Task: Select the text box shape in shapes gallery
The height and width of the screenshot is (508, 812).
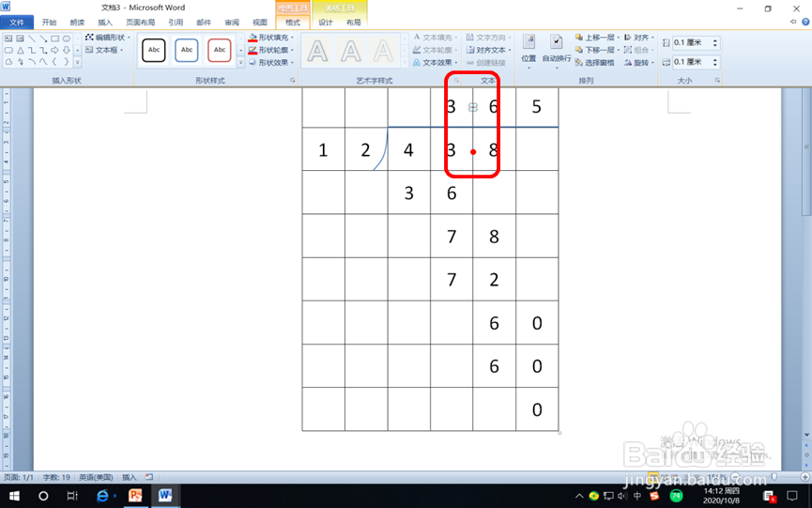Action: coord(8,38)
